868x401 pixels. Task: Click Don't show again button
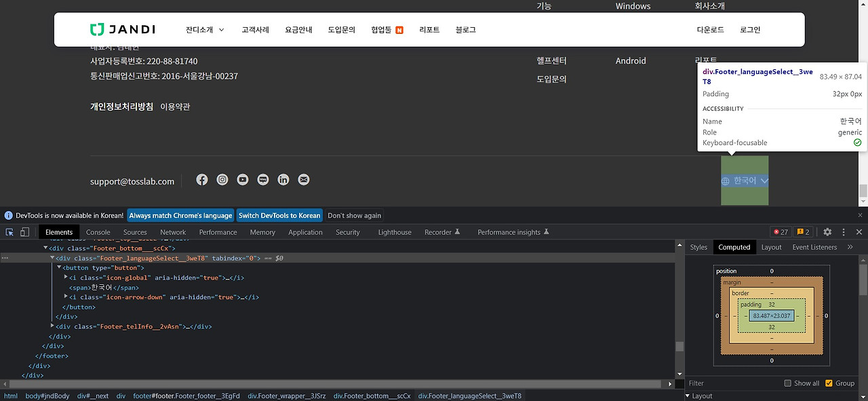click(354, 215)
